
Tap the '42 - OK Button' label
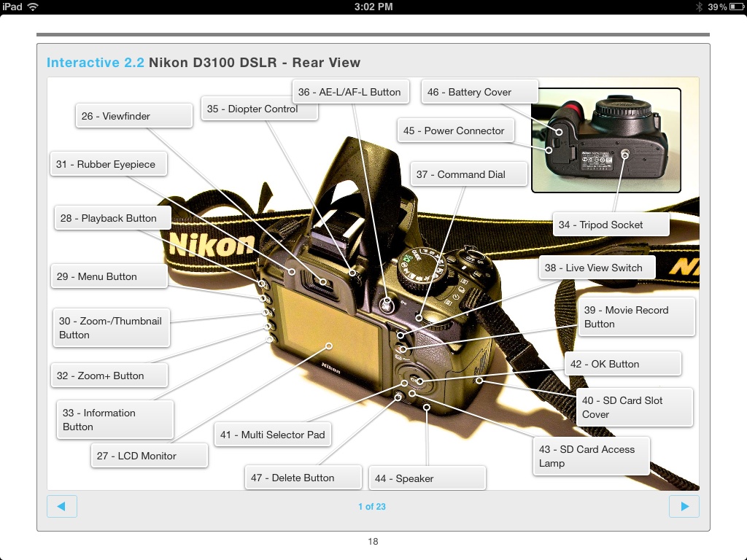click(x=623, y=364)
